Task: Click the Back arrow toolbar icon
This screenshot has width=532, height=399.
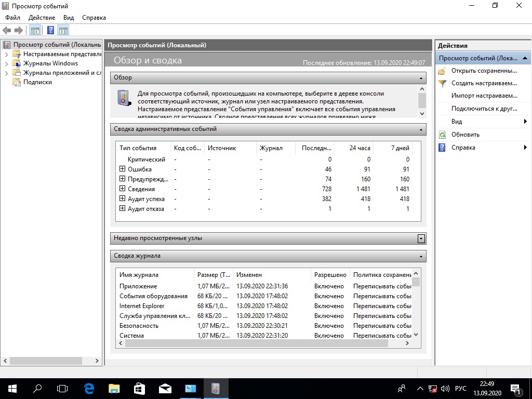Action: [7, 30]
